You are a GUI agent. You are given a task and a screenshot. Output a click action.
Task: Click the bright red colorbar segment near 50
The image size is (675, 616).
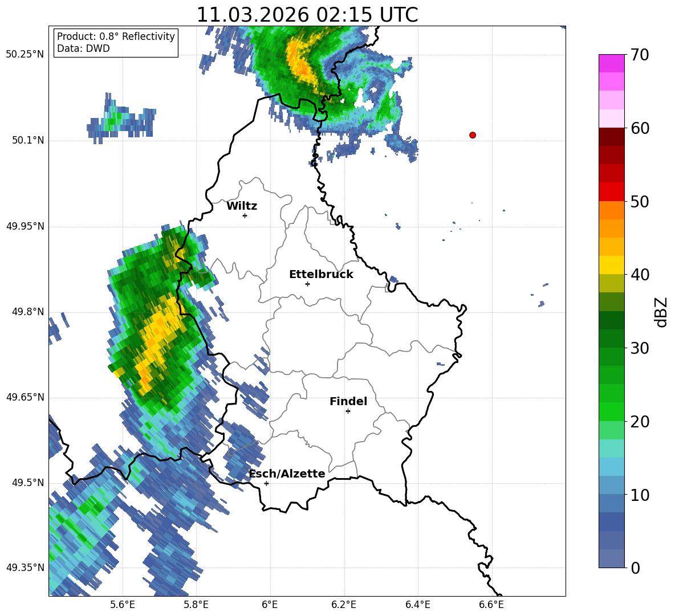point(611,192)
